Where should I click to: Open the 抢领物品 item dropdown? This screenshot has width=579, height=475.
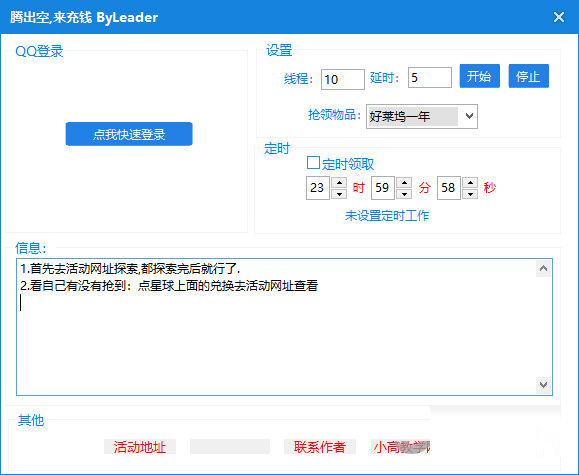422,116
